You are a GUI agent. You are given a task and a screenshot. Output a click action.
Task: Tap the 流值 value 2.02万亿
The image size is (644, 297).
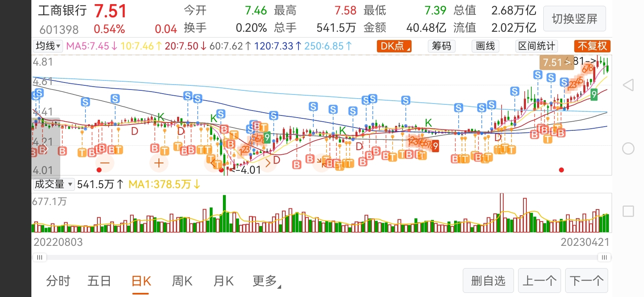click(x=514, y=28)
